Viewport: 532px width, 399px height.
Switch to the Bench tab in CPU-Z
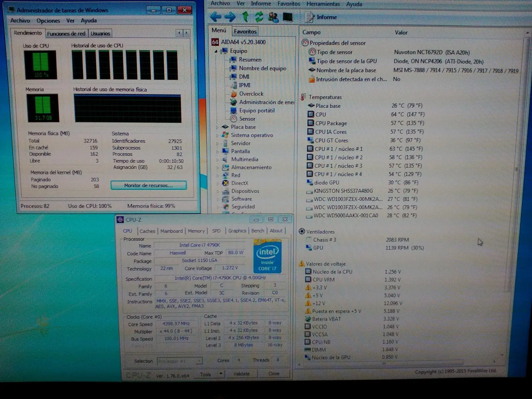tap(258, 230)
